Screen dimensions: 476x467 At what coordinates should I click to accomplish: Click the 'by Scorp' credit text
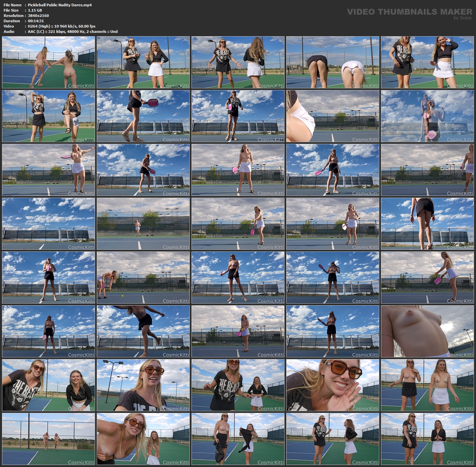[462, 18]
